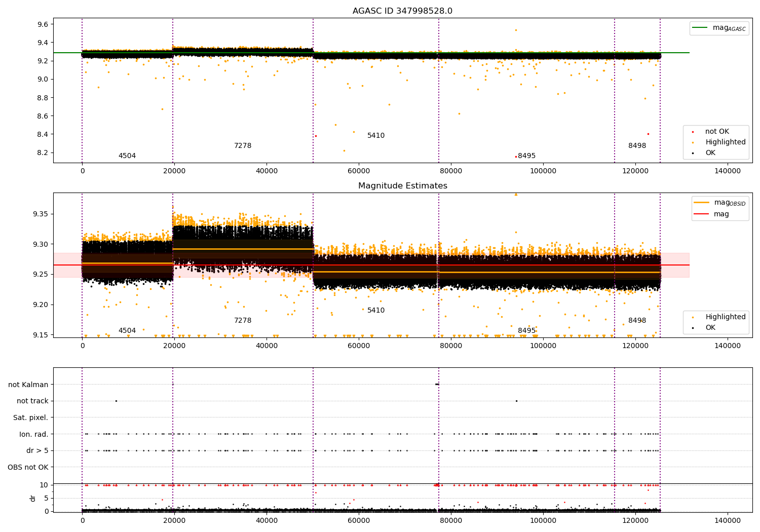This screenshot has width=760, height=532.
Task: Click the title 'AGASC ID 347998528.0'
Action: [402, 11]
